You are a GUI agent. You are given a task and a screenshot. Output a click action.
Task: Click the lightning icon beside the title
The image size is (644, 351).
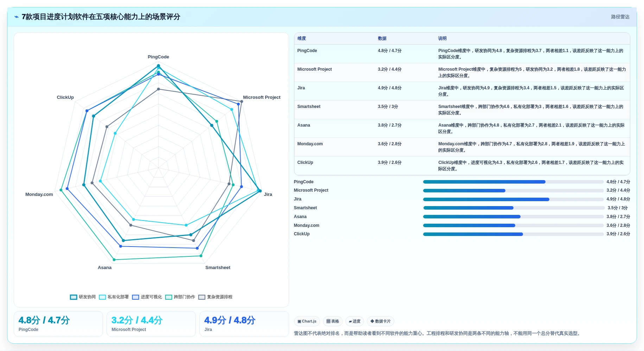coord(17,17)
